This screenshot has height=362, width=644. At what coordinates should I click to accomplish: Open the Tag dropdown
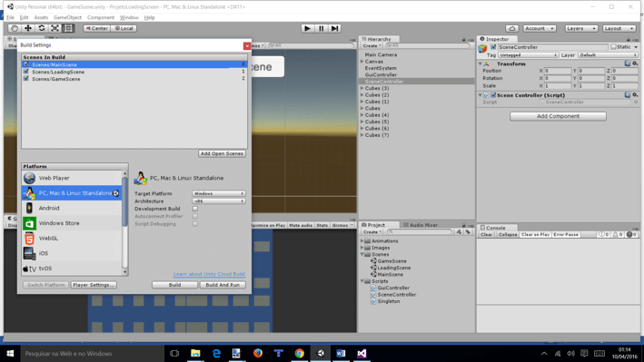(528, 55)
